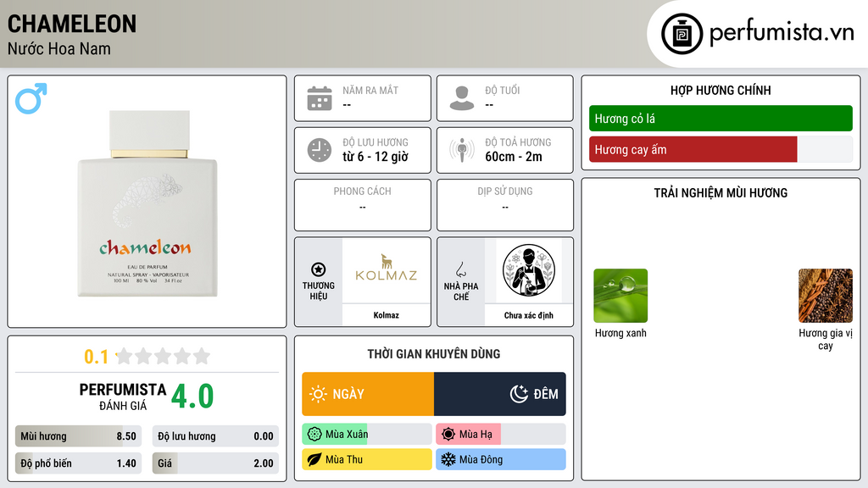Click the perfumista.vn bottle logo icon
868x488 pixels.
[x=682, y=34]
